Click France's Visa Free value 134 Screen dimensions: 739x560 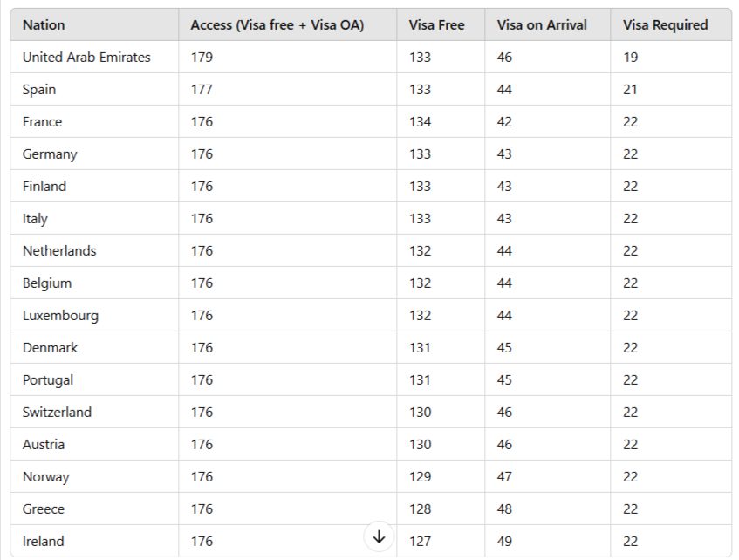[x=420, y=122]
